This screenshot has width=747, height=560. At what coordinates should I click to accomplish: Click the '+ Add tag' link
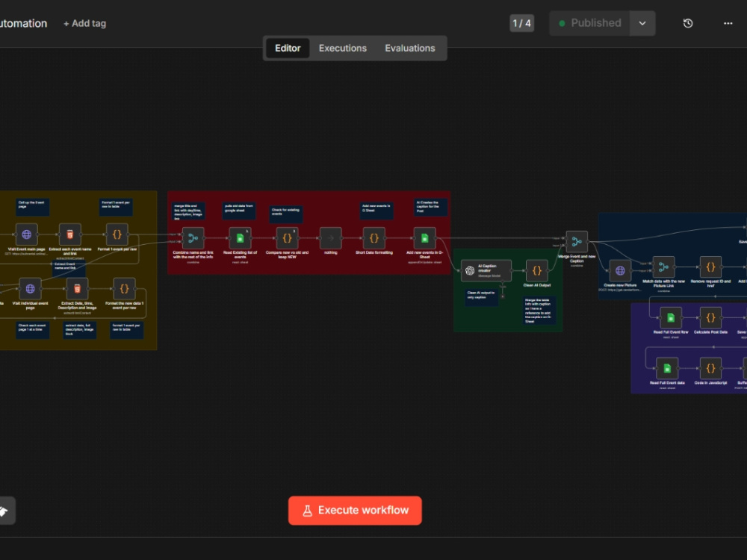[x=85, y=23]
